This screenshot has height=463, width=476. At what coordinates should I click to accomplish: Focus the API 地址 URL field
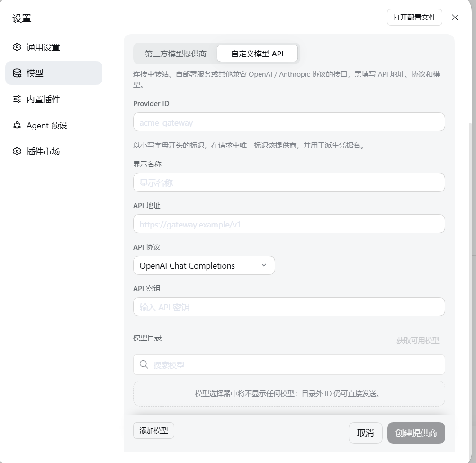[289, 224]
